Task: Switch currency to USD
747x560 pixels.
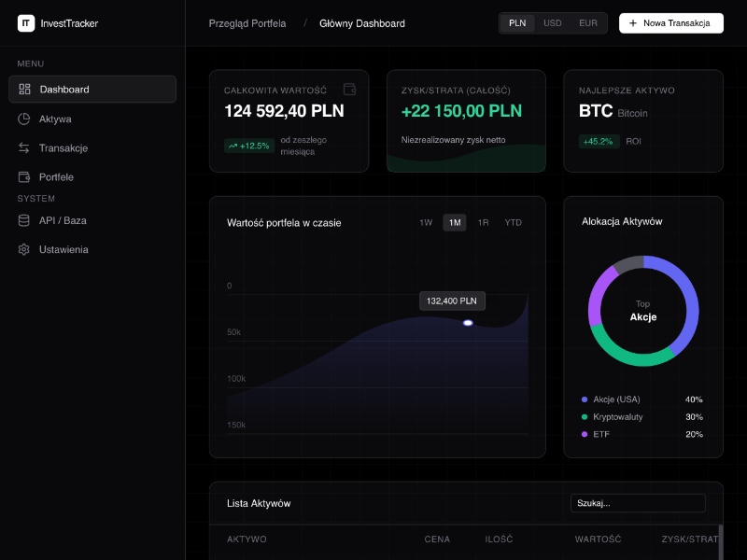Action: pyautogui.click(x=553, y=23)
